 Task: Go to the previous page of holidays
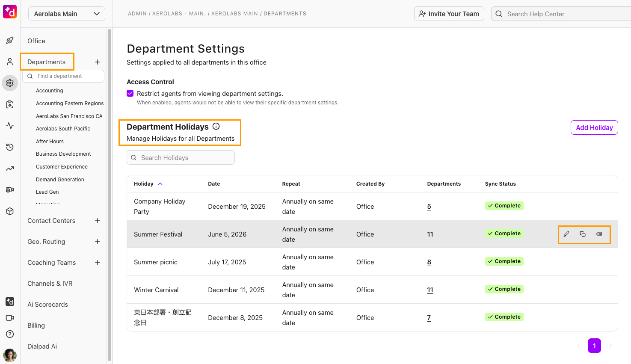tap(578, 346)
